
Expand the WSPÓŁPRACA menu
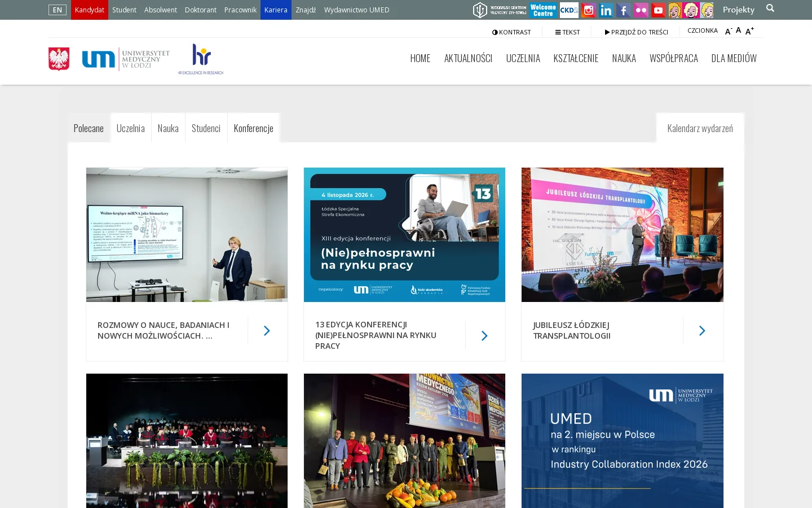tap(674, 58)
